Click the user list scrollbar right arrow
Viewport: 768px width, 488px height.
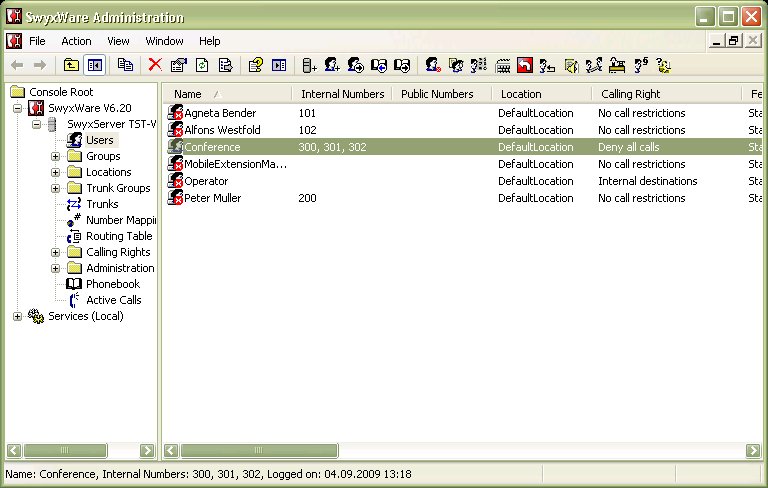tap(753, 450)
